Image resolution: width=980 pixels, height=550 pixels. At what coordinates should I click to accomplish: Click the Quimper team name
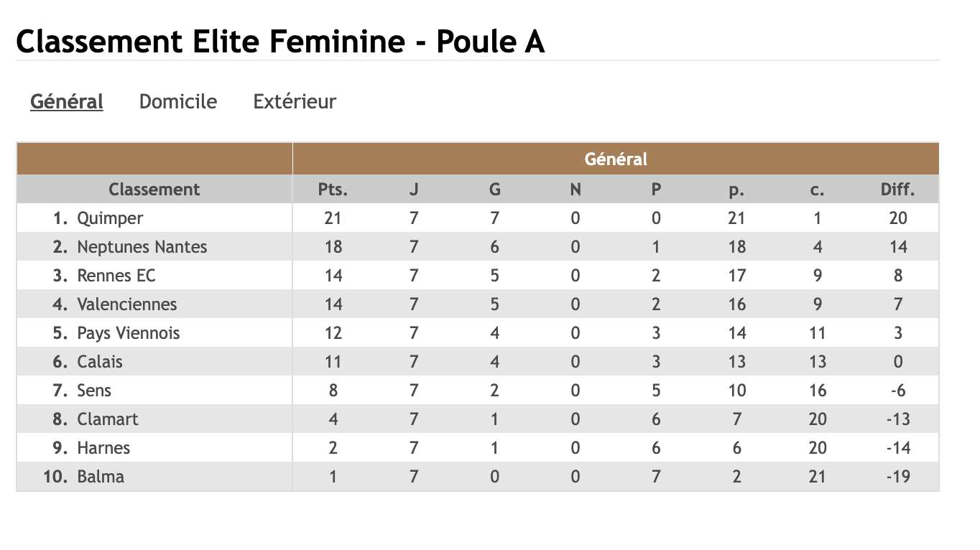(x=110, y=218)
